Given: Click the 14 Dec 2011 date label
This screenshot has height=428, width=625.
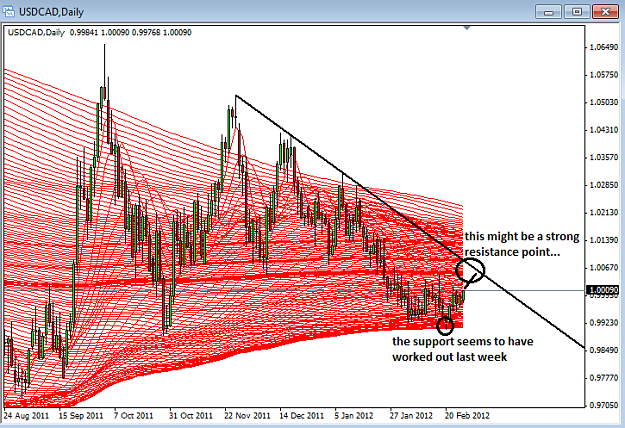Looking at the screenshot, I should [302, 416].
